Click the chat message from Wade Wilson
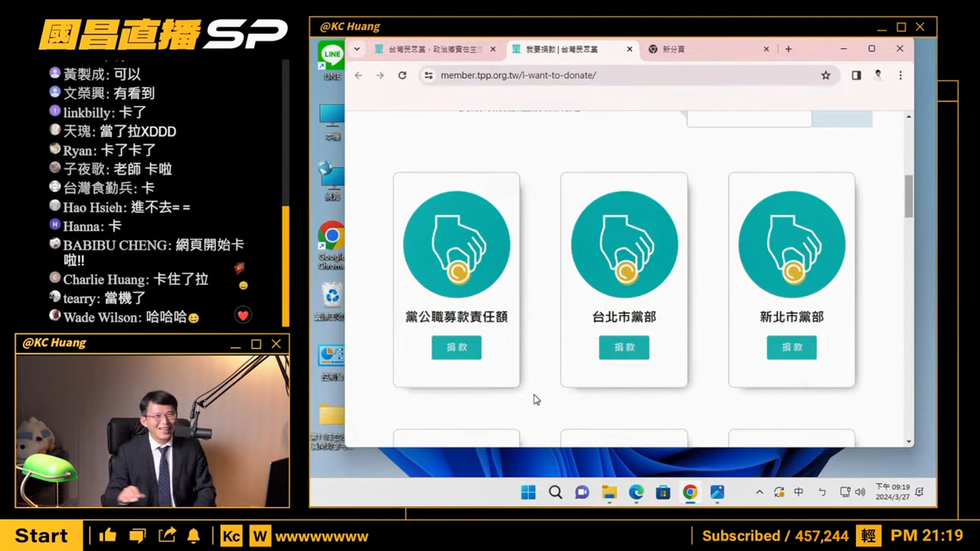Viewport: 980px width, 551px height. 125,317
